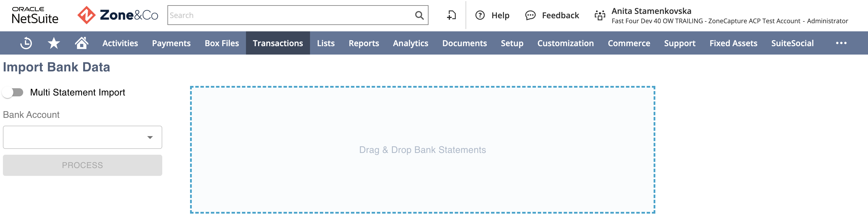Open the Commerce menu
Image resolution: width=868 pixels, height=220 pixels.
(x=629, y=43)
